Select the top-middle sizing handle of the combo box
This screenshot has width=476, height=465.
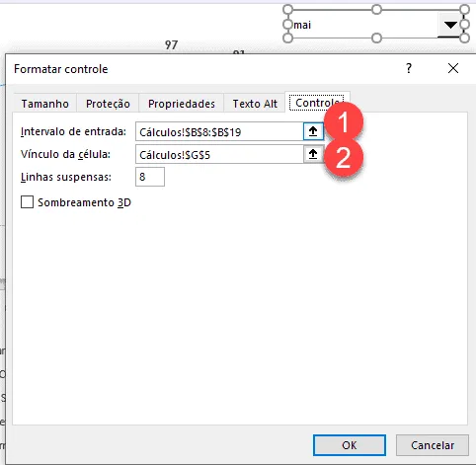coord(376,9)
